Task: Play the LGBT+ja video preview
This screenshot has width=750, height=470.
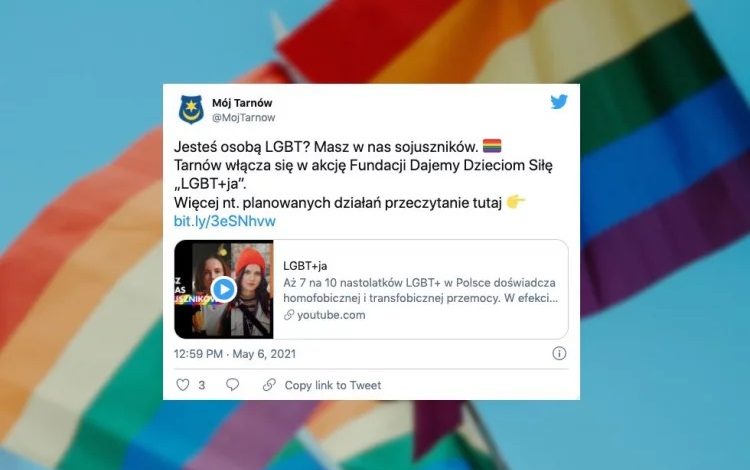Action: pyautogui.click(x=224, y=289)
